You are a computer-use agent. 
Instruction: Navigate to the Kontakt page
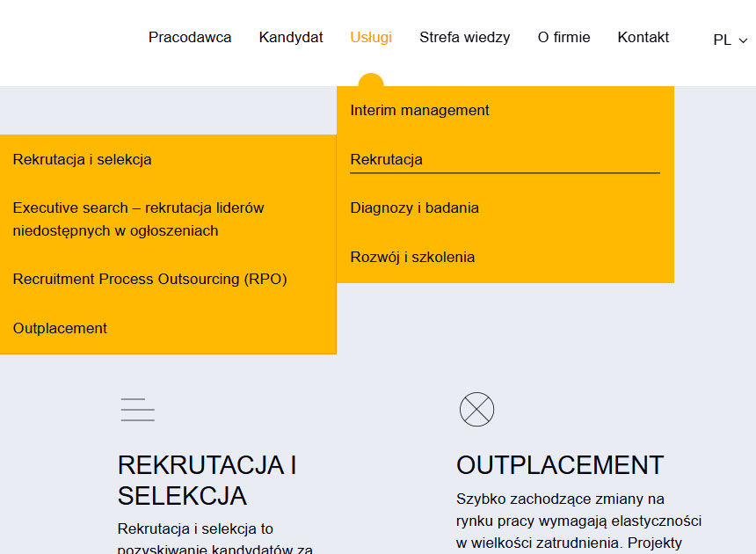click(x=643, y=37)
